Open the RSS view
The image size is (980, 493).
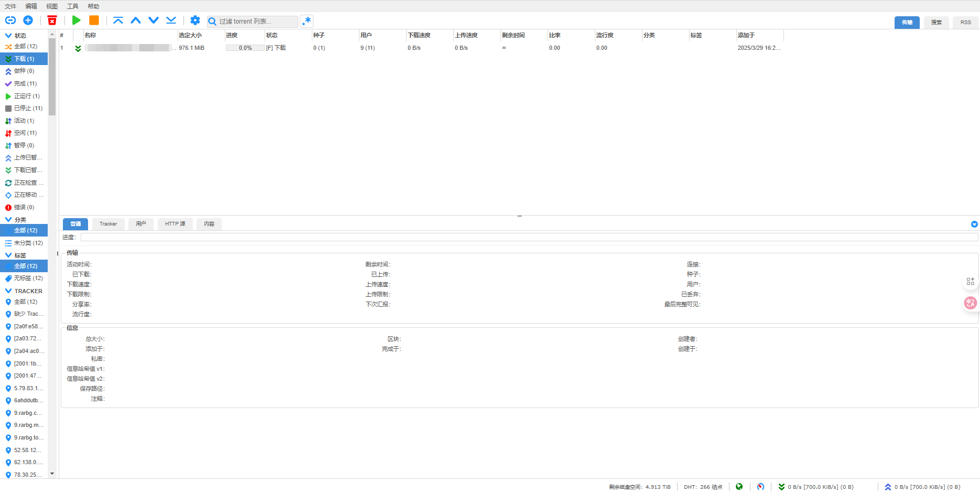[965, 22]
